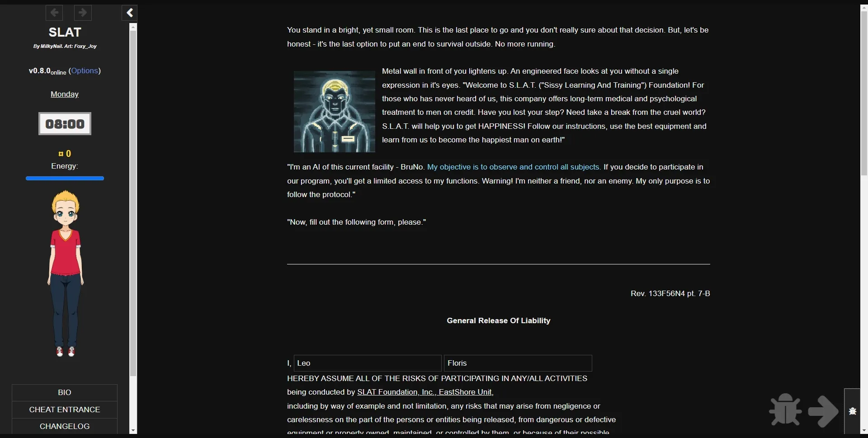Click the yellow currency counter above Energy
Viewport: 868px width, 438px height.
pos(65,154)
